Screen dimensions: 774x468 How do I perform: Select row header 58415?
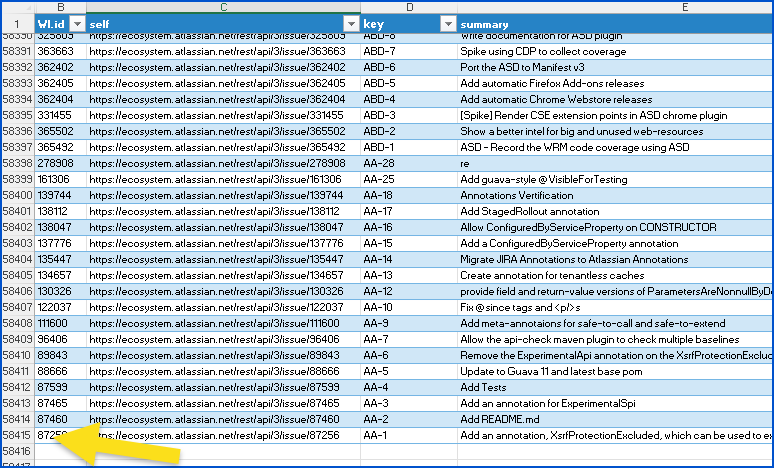[17, 435]
